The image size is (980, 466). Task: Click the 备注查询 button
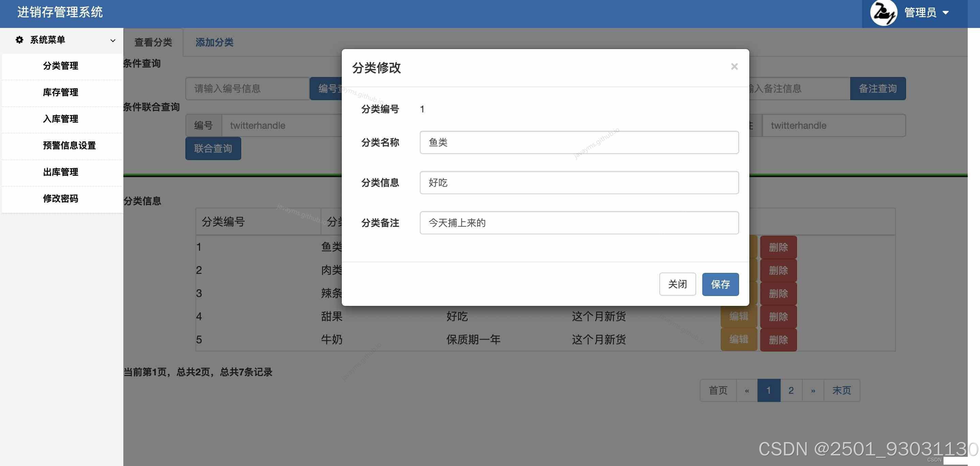coord(878,89)
